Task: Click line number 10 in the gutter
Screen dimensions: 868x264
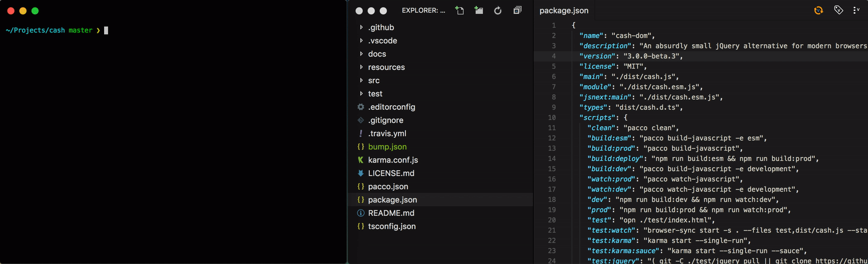Action: click(552, 118)
